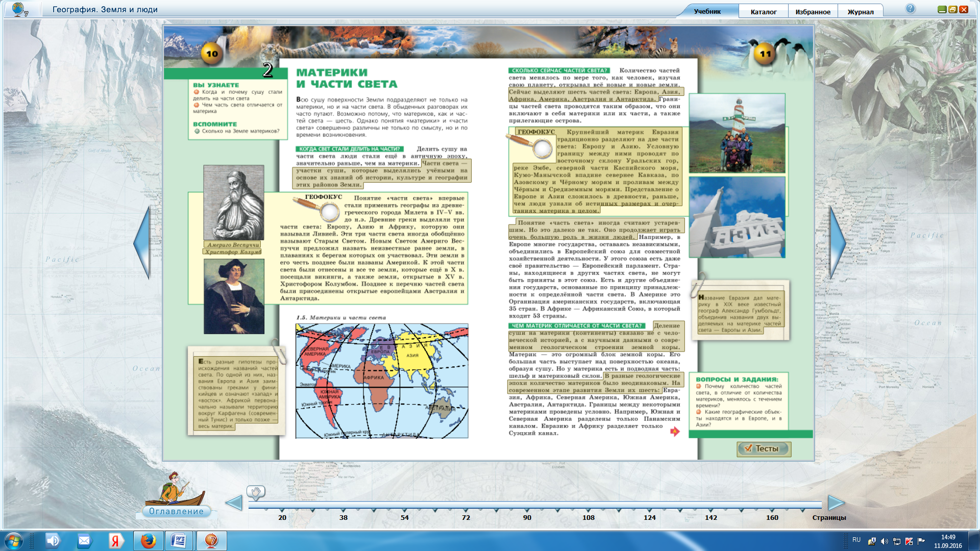Click the system tray volume icon
The height and width of the screenshot is (551, 980).
click(x=885, y=541)
